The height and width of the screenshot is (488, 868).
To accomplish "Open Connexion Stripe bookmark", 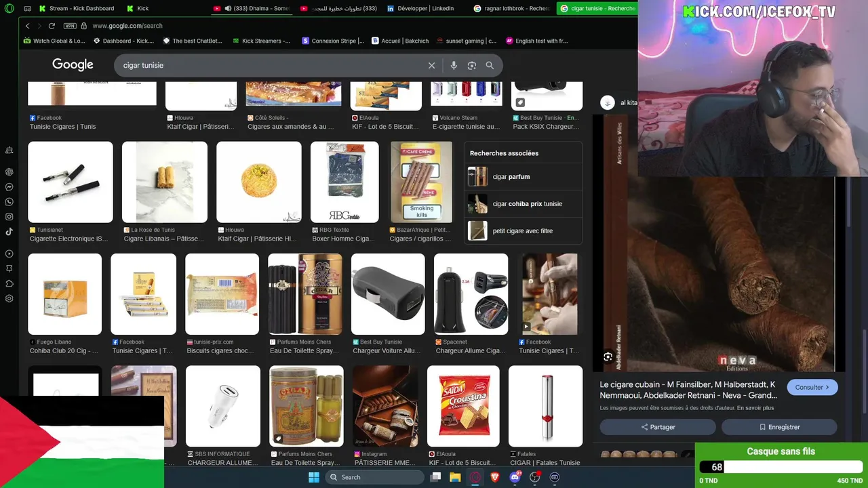I will tap(333, 41).
